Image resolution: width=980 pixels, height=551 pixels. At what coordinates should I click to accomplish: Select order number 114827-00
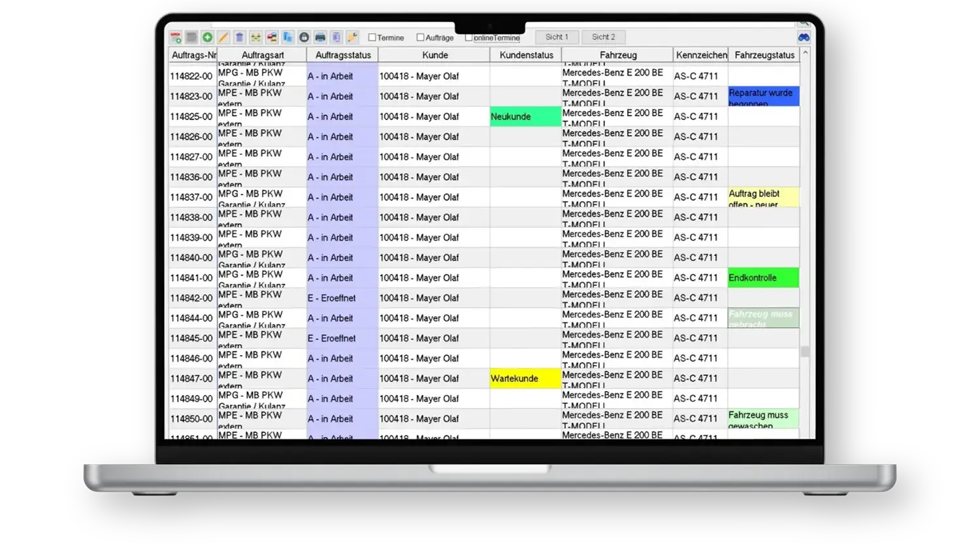pyautogui.click(x=191, y=157)
